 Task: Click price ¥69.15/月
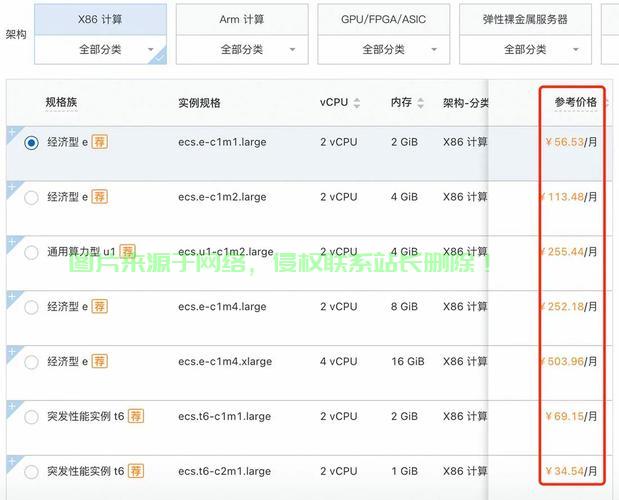pyautogui.click(x=571, y=416)
